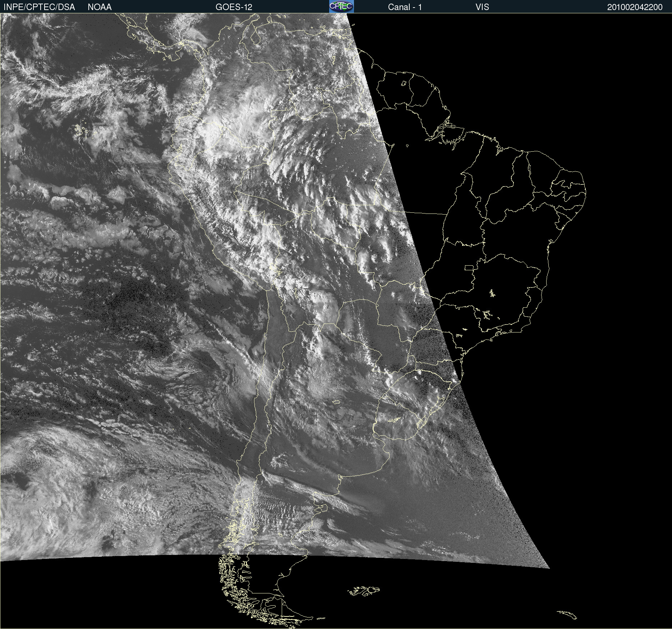
Task: Click the timestamp 201002042200
Action: [635, 7]
